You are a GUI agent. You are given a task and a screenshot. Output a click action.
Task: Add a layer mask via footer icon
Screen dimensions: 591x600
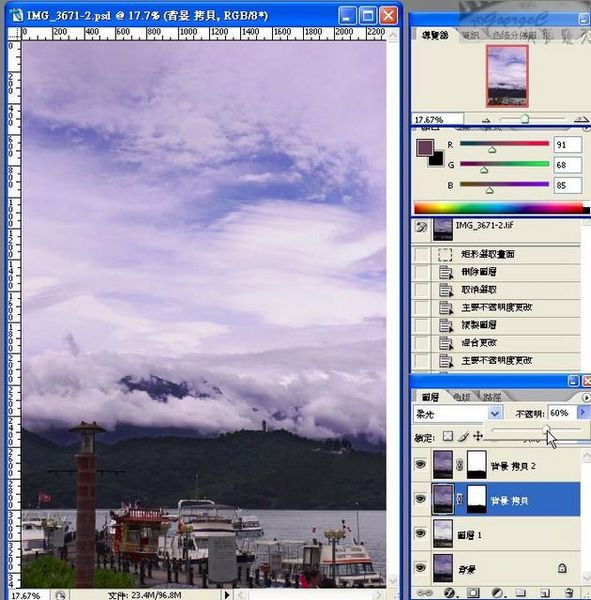(x=473, y=593)
